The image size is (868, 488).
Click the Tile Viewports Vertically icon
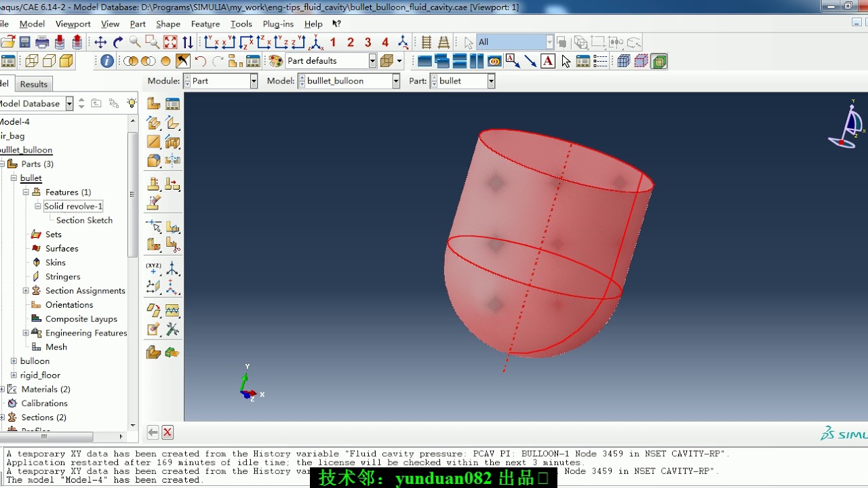coord(477,61)
